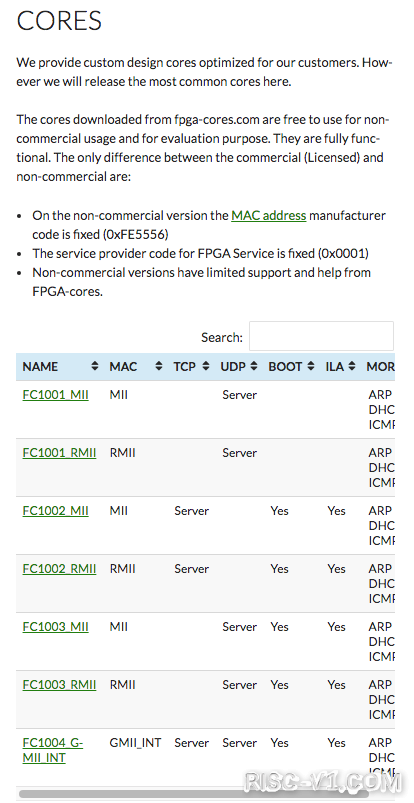Open the MAC address link
414x803 pixels.
[268, 216]
